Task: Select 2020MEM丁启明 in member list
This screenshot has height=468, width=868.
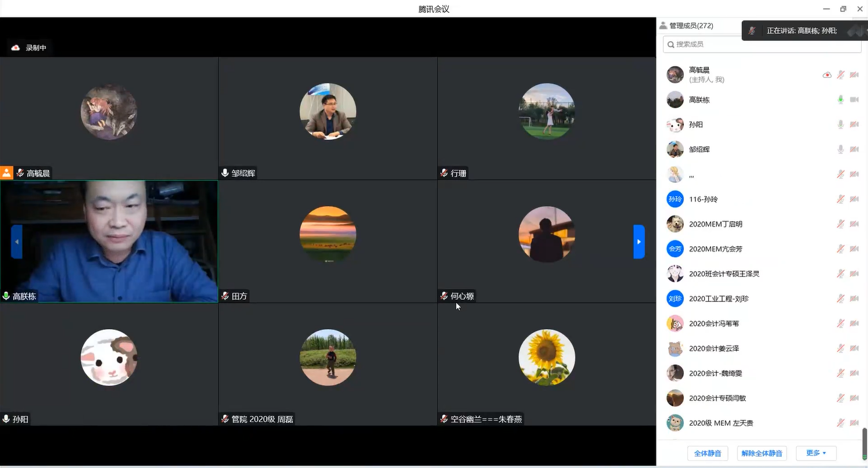Action: point(715,224)
